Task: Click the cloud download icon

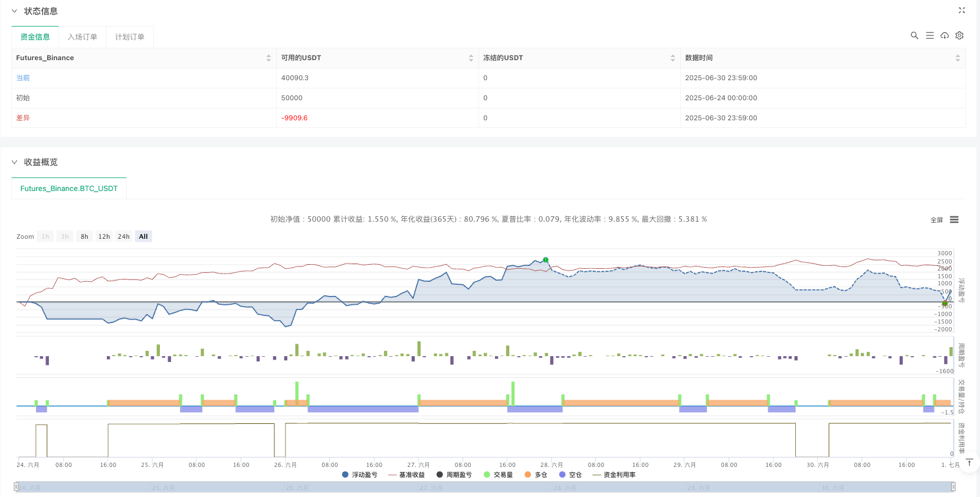Action: [x=945, y=35]
